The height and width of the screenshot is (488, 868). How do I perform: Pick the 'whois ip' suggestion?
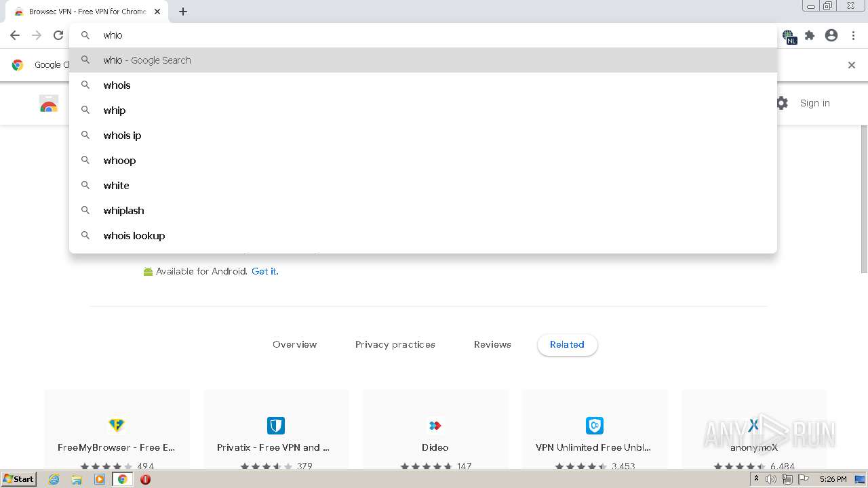coord(423,136)
